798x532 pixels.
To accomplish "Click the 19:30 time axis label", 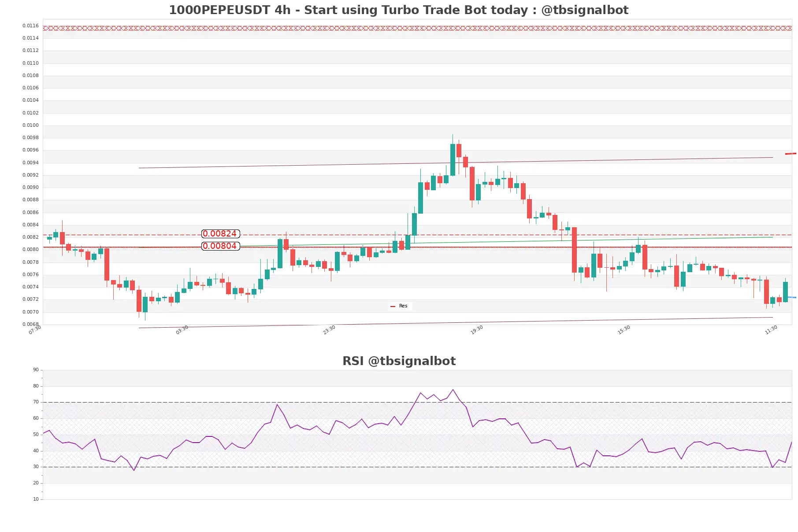I will click(x=477, y=330).
